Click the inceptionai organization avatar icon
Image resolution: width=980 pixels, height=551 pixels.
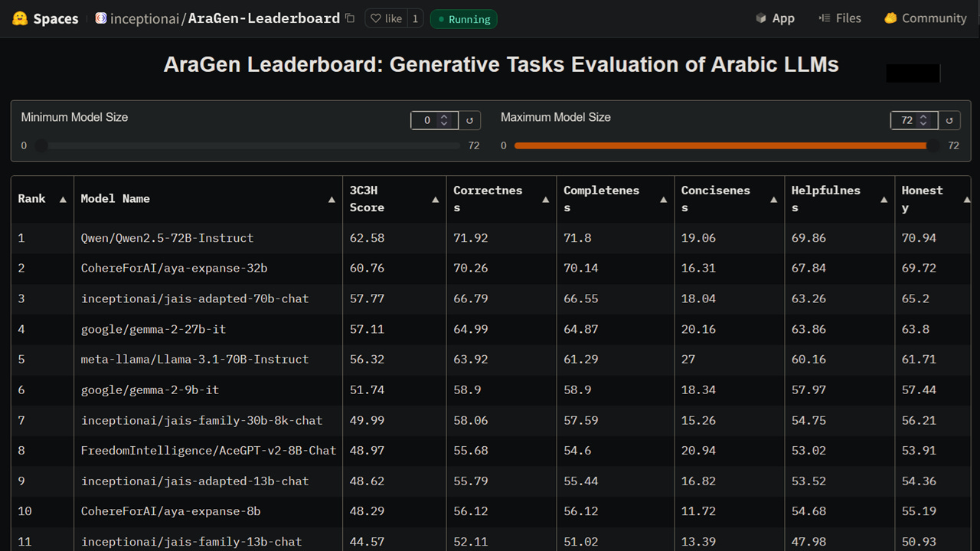click(101, 18)
